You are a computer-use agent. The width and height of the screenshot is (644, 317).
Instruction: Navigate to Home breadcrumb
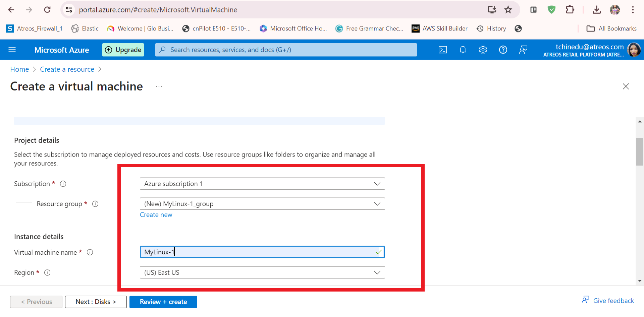coord(19,69)
